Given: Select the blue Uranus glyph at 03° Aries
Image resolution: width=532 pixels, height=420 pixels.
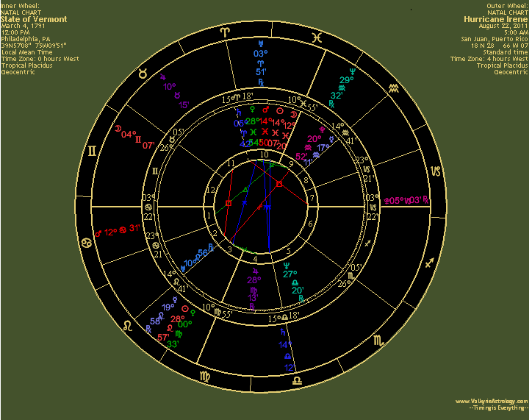Looking at the screenshot, I should 257,42.
